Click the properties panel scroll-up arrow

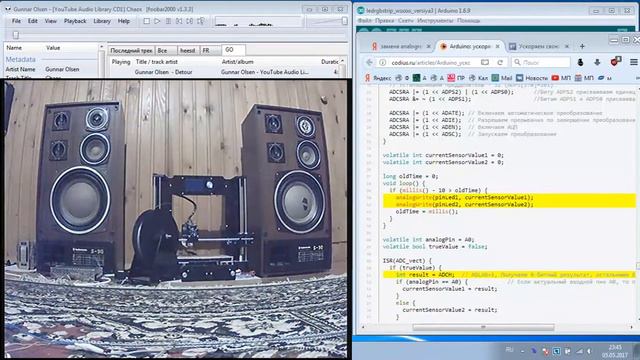pyautogui.click(x=102, y=47)
